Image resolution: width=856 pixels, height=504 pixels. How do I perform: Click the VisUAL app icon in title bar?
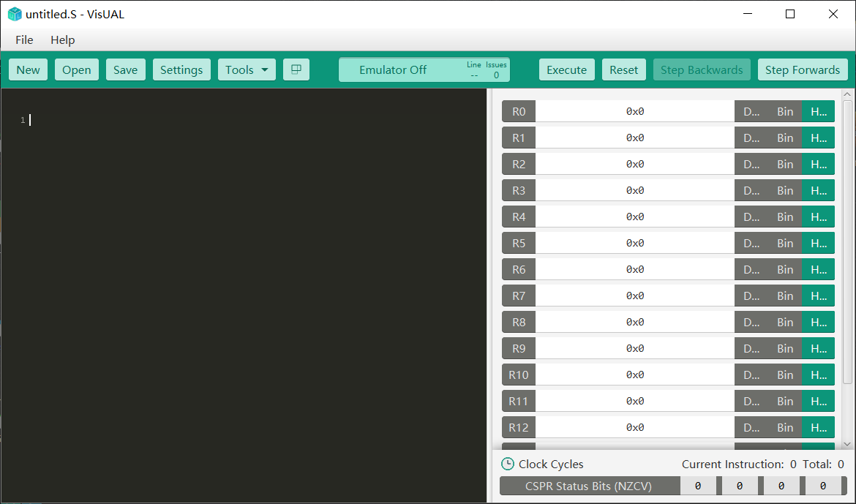pyautogui.click(x=15, y=14)
